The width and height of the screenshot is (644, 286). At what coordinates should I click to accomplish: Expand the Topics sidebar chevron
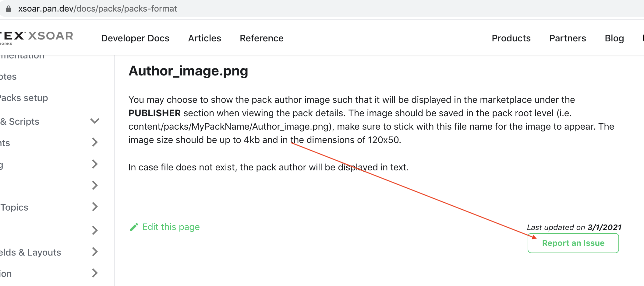click(95, 207)
